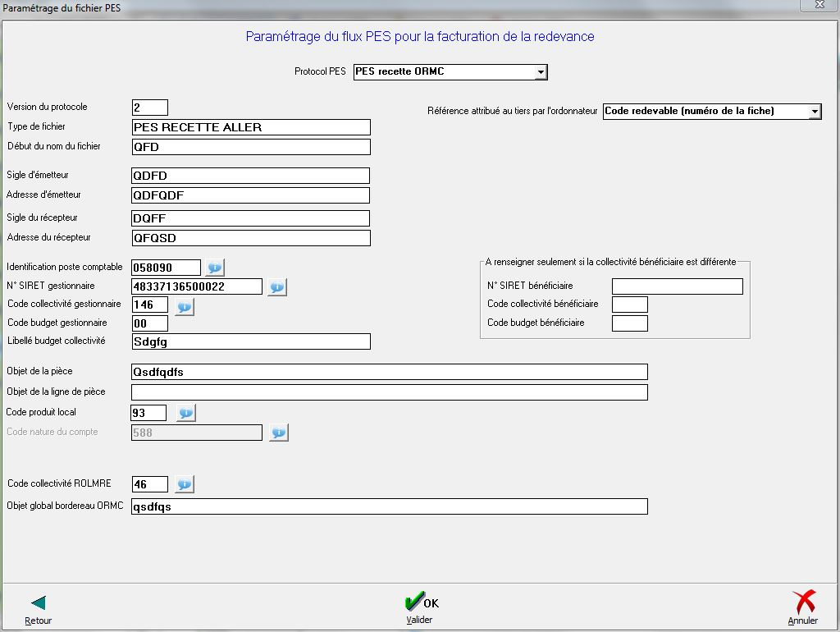This screenshot has height=632, width=840.
Task: Click the Version du protocole field
Action: (149, 108)
